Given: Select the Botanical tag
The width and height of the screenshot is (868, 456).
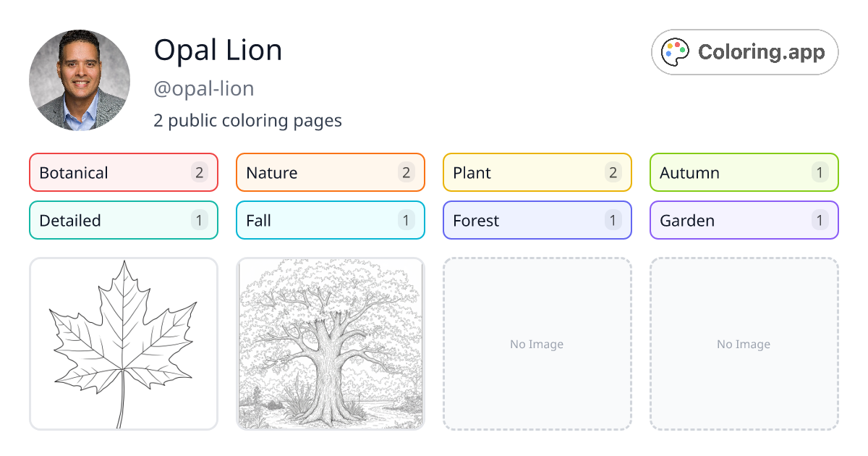Looking at the screenshot, I should tap(123, 172).
